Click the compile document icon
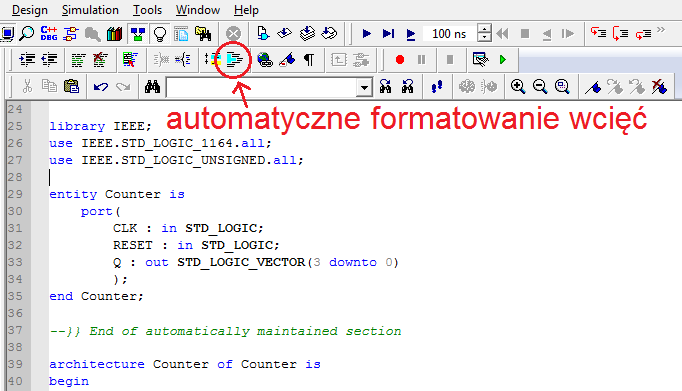682x391 pixels. pos(263,33)
